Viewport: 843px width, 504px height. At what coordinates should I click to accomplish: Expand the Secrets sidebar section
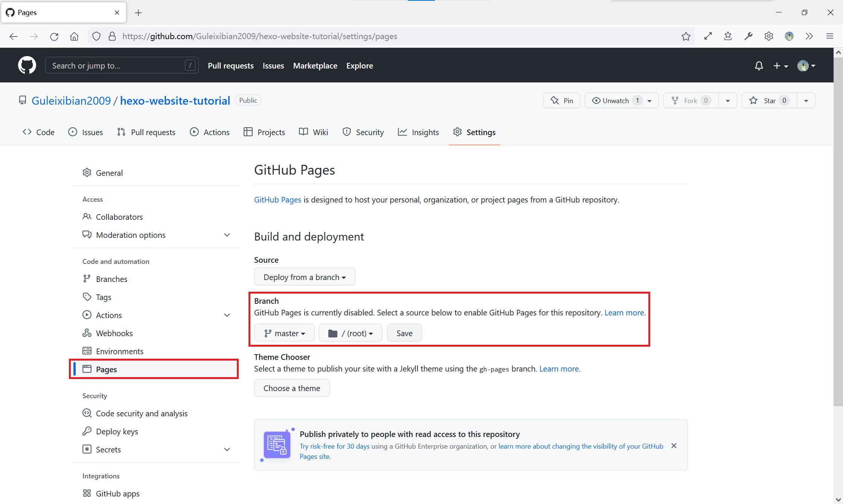point(227,449)
